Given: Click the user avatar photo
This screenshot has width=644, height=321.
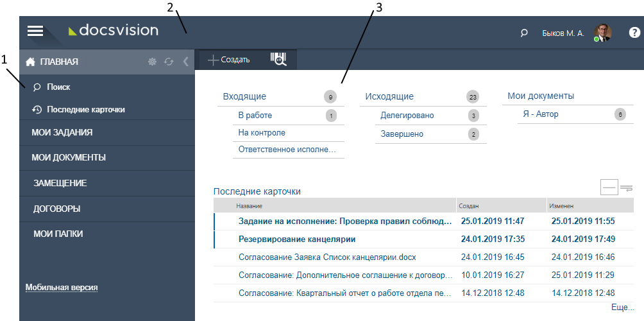Looking at the screenshot, I should tap(602, 33).
